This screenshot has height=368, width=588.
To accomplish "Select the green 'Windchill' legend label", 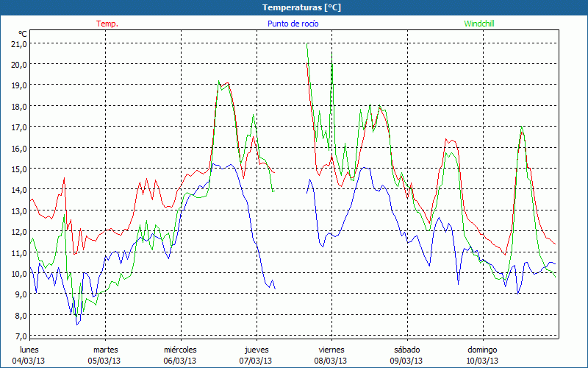I will (x=479, y=24).
